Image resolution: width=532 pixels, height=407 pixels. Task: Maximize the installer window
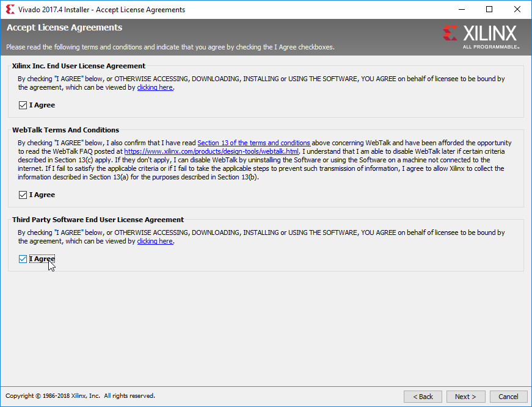point(489,10)
